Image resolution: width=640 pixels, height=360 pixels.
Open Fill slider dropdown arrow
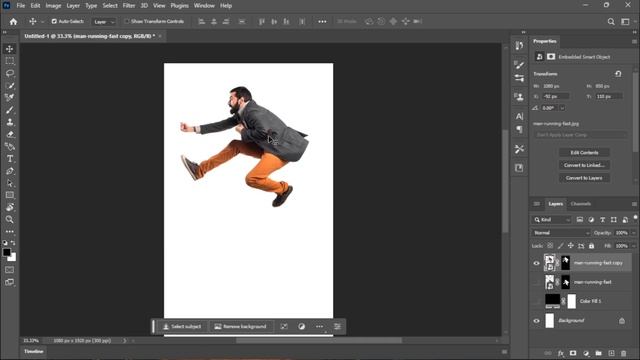click(633, 246)
